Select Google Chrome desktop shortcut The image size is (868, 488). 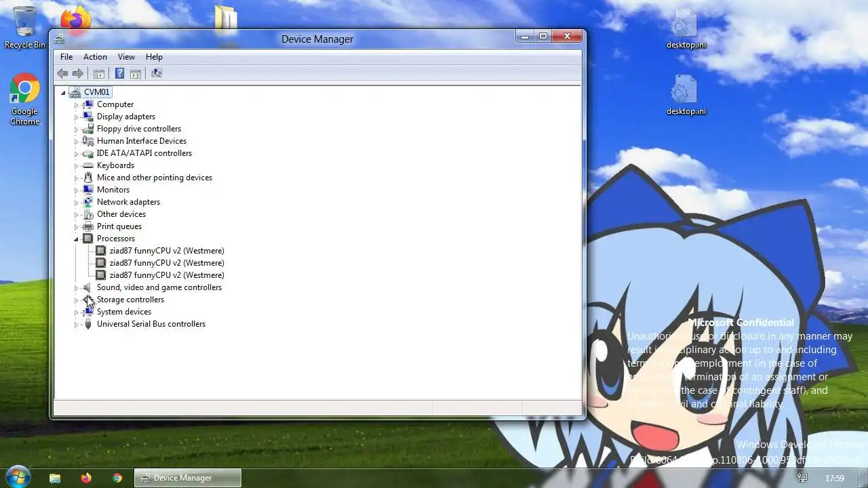click(24, 100)
